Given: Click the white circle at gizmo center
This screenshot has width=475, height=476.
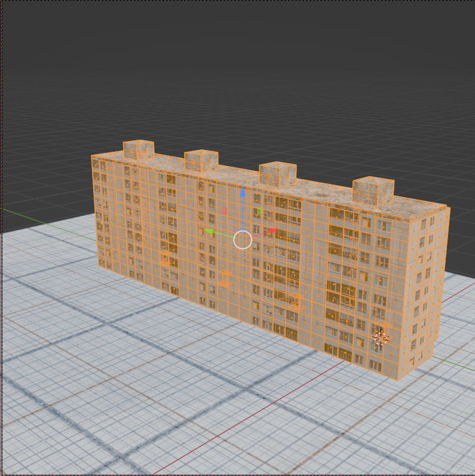Looking at the screenshot, I should (x=243, y=239).
